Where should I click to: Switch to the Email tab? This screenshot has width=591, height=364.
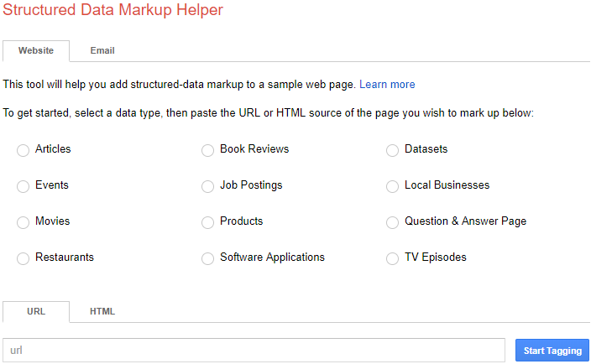point(102,50)
